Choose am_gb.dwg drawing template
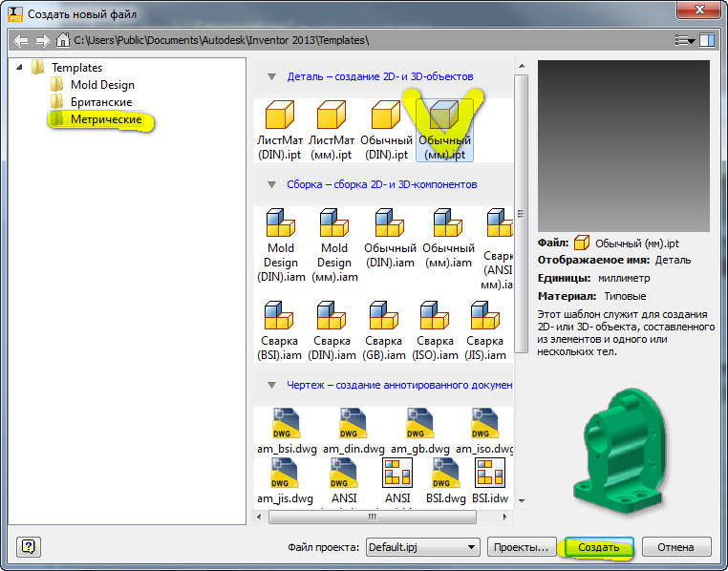Image resolution: width=728 pixels, height=571 pixels. coord(420,432)
